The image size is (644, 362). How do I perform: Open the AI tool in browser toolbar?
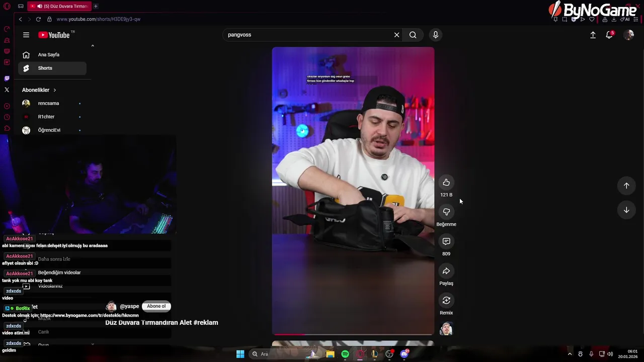coord(625,19)
